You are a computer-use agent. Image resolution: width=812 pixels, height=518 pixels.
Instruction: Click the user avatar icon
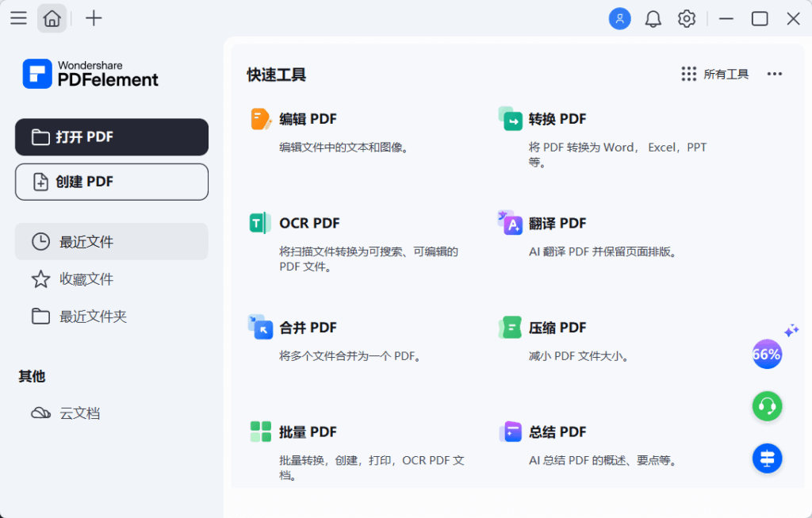point(619,18)
